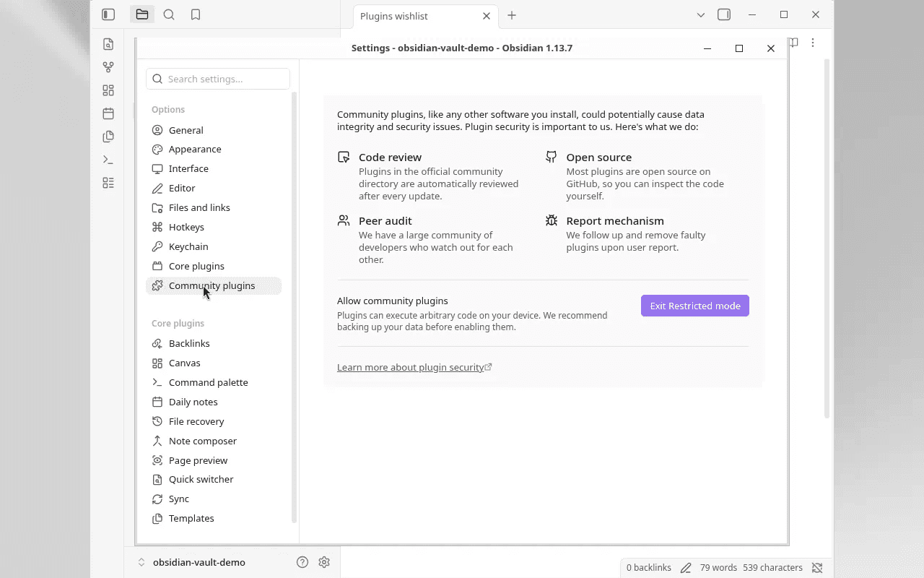Create new canvas from the ribbon icon
Screen dimensions: 924x578
coord(108,90)
